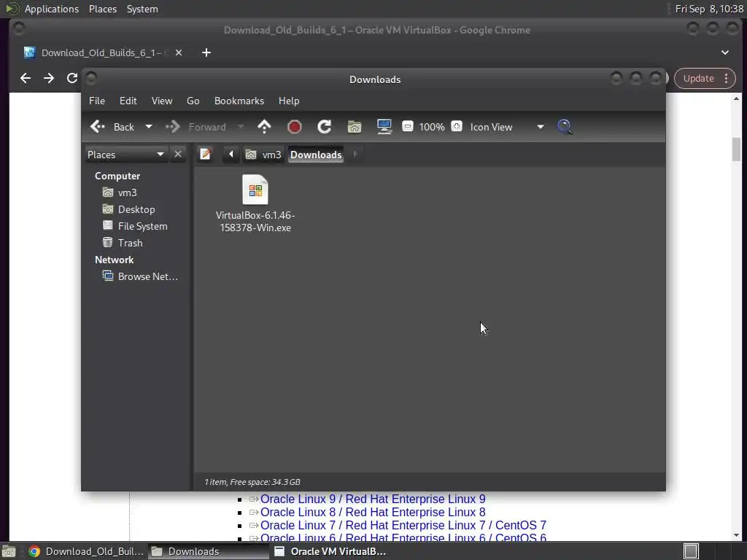The image size is (747, 560).
Task: Reset zoom by clicking 100%
Action: click(x=432, y=127)
